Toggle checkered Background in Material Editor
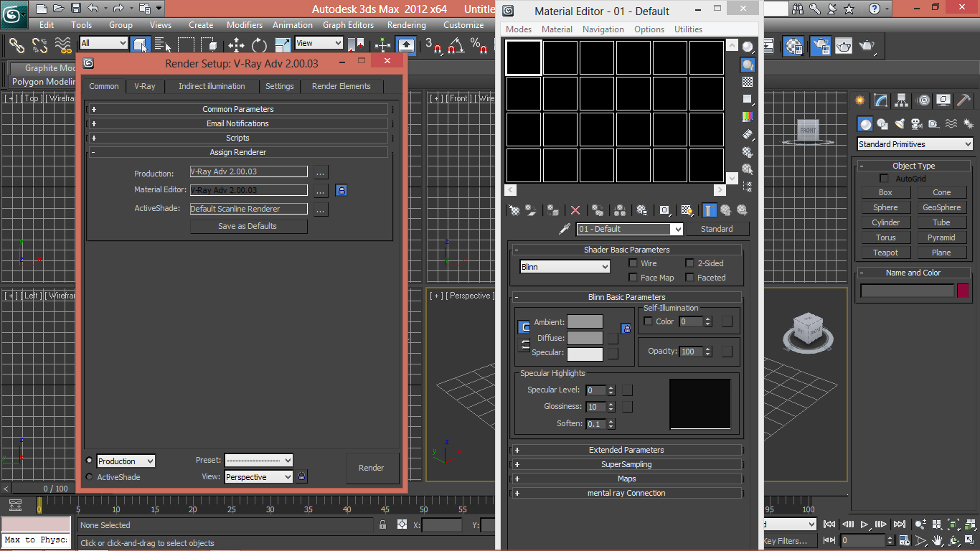The height and width of the screenshot is (551, 980). (748, 82)
